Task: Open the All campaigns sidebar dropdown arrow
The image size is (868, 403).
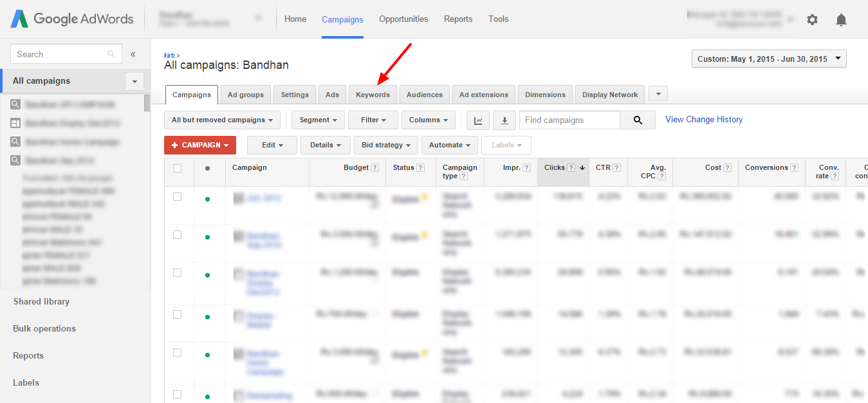Action: click(x=134, y=81)
